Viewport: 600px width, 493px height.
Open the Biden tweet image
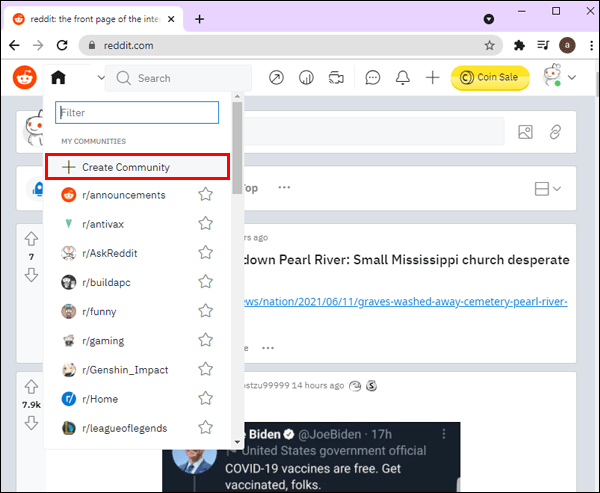pyautogui.click(x=311, y=457)
